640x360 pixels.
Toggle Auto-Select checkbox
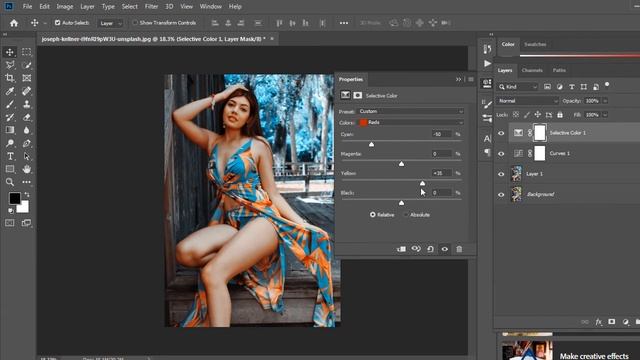tap(58, 23)
